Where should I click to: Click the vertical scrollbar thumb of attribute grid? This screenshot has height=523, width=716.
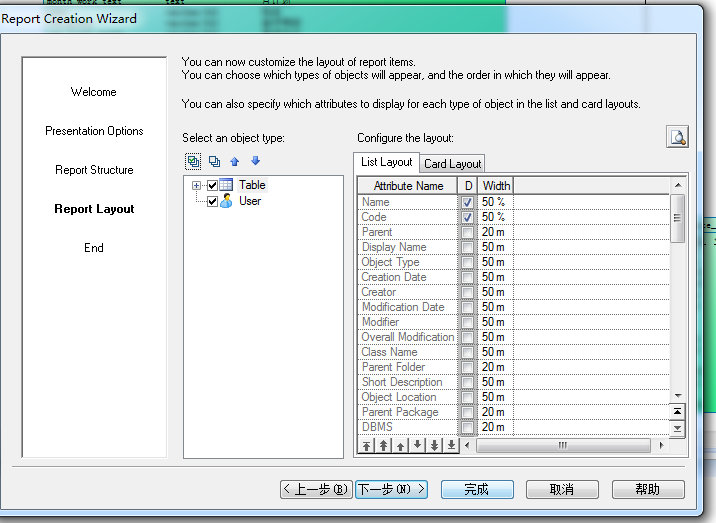tap(678, 218)
